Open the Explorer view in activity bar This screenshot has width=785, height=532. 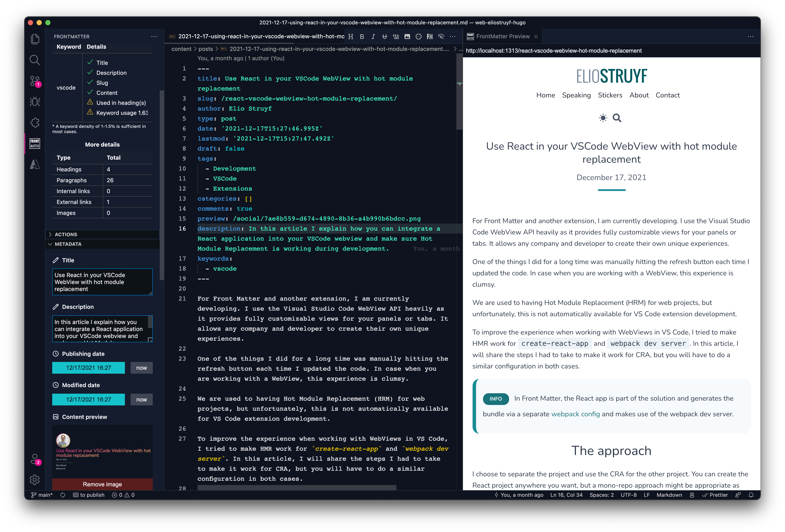(35, 39)
